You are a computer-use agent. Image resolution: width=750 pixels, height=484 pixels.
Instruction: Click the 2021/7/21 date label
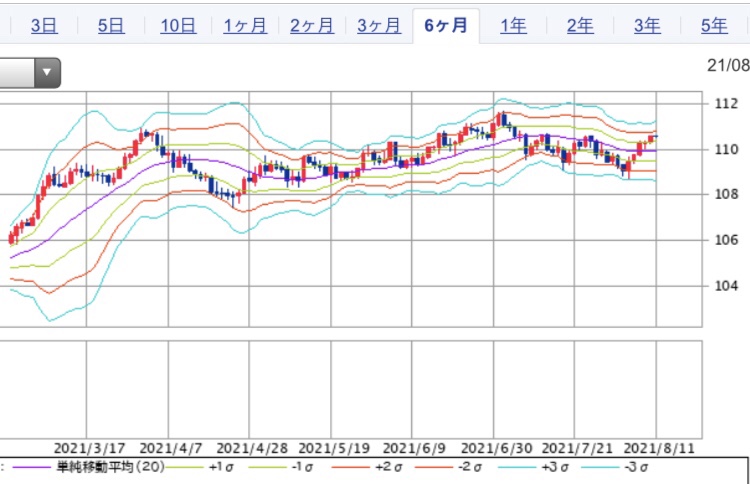coord(577,449)
